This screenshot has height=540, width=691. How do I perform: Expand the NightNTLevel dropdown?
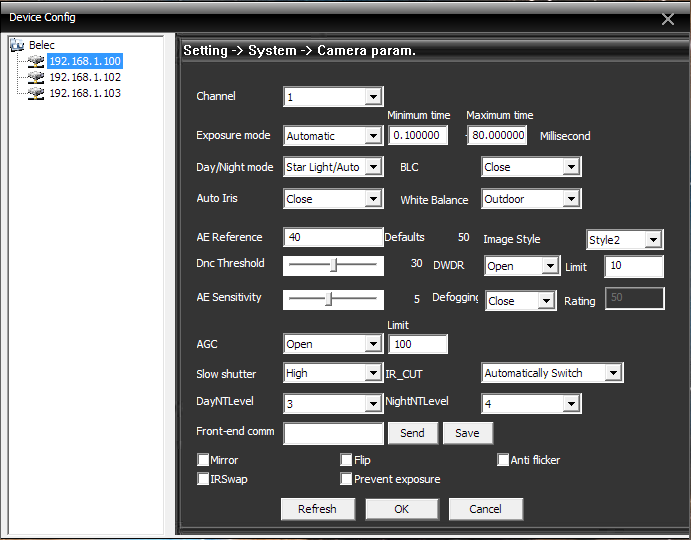(x=531, y=403)
